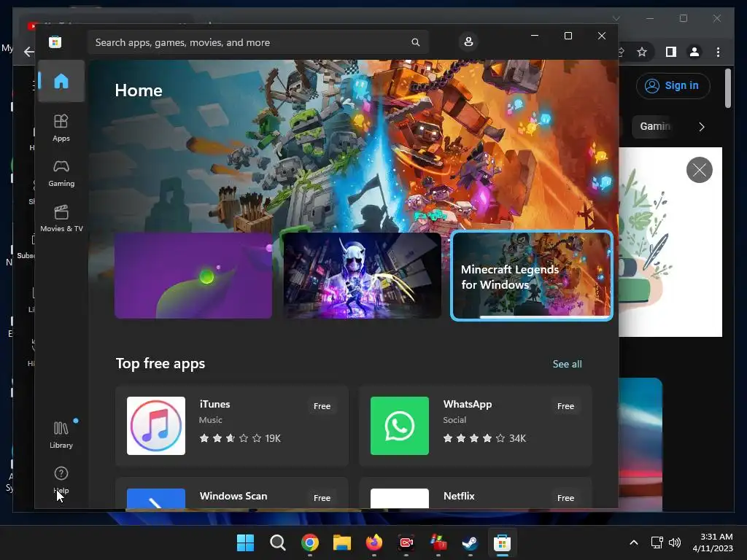This screenshot has width=747, height=560.
Task: Click the Microsoft Store taskbar icon
Action: 502,542
